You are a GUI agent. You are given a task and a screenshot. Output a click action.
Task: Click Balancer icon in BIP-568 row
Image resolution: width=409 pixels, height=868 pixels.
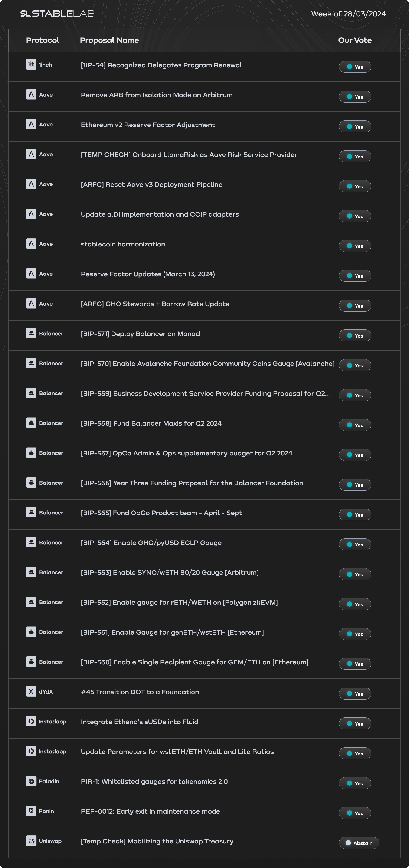tap(31, 423)
